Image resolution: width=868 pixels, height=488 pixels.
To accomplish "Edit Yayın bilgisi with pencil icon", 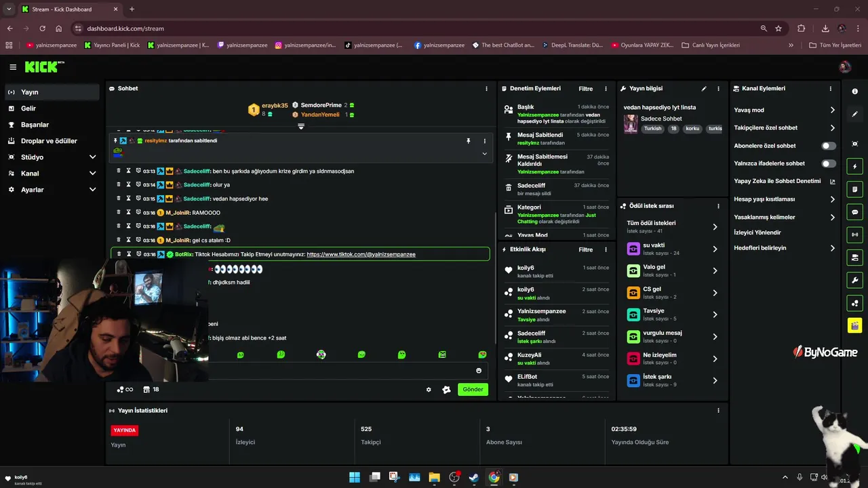I will pyautogui.click(x=704, y=89).
